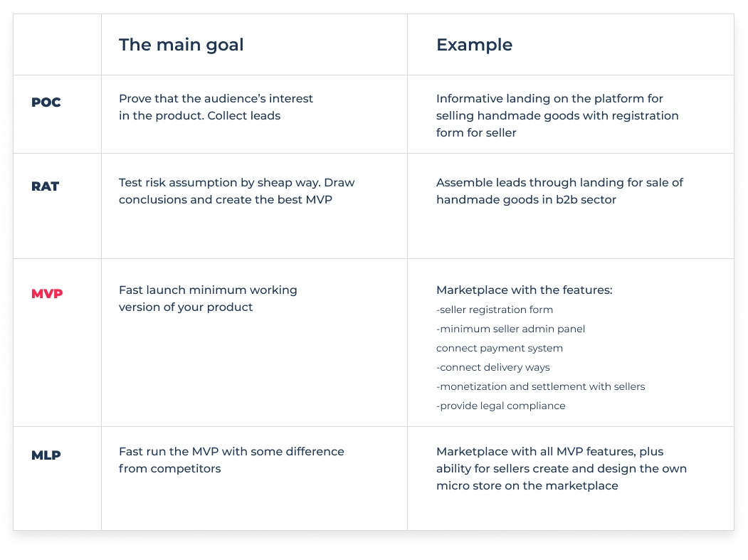Click 'Marketplace with all MVP features, plus' text

pyautogui.click(x=550, y=451)
